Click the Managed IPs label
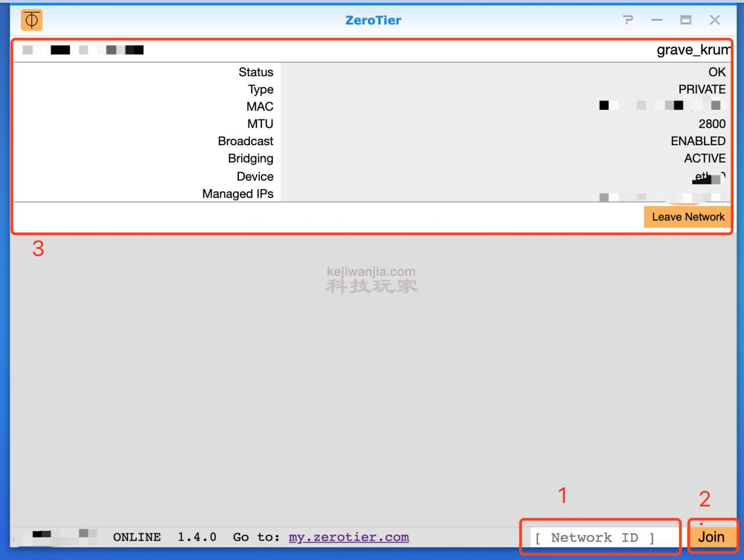This screenshot has width=744, height=560. tap(238, 193)
